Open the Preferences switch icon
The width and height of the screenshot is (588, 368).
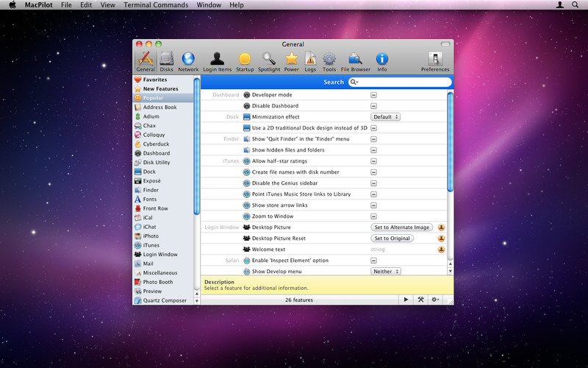coord(435,60)
